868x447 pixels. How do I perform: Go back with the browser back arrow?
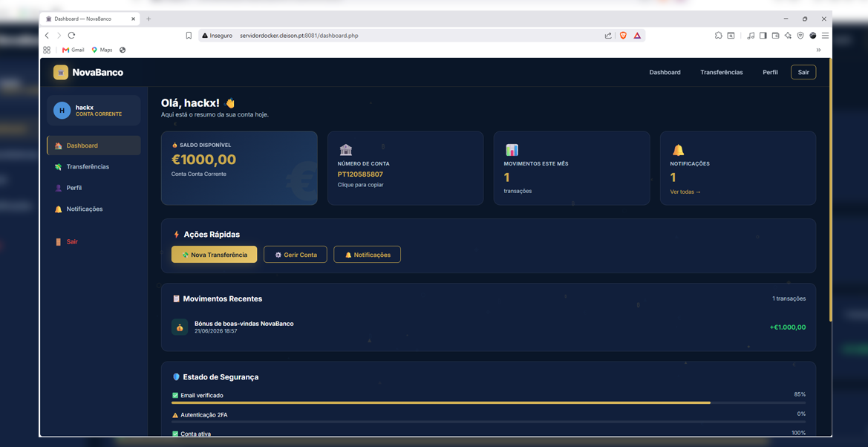(x=47, y=36)
